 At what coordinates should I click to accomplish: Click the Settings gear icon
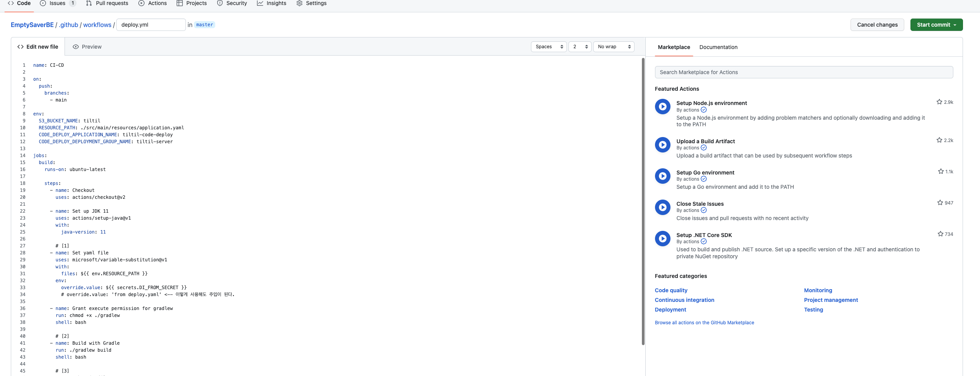point(299,3)
